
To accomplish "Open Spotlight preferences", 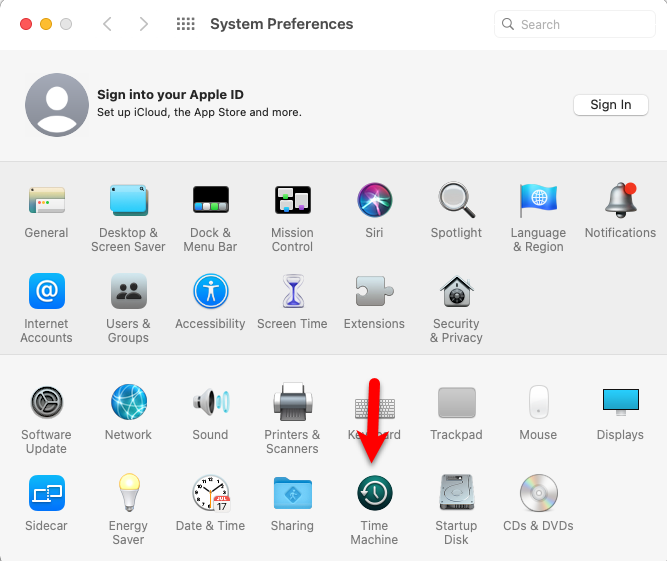I will pyautogui.click(x=456, y=201).
